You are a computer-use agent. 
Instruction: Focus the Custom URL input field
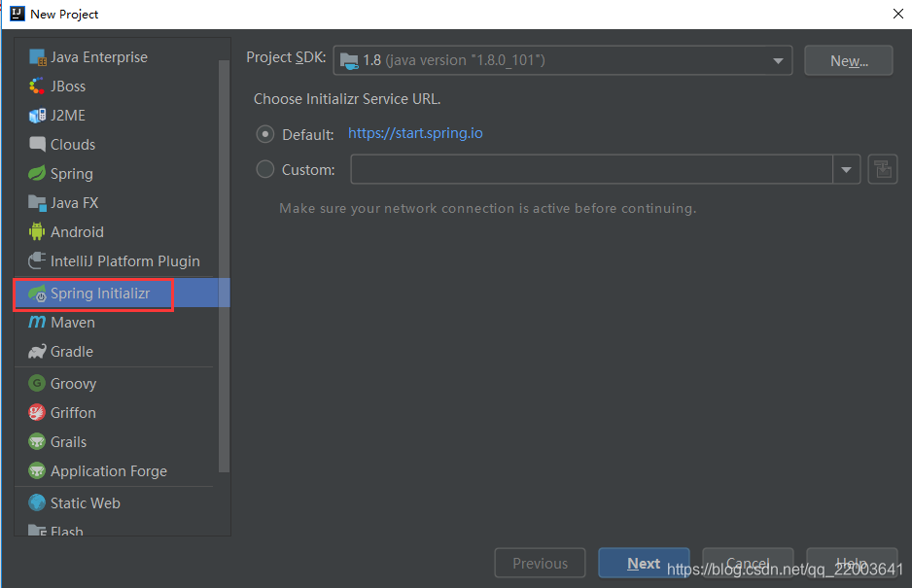591,169
